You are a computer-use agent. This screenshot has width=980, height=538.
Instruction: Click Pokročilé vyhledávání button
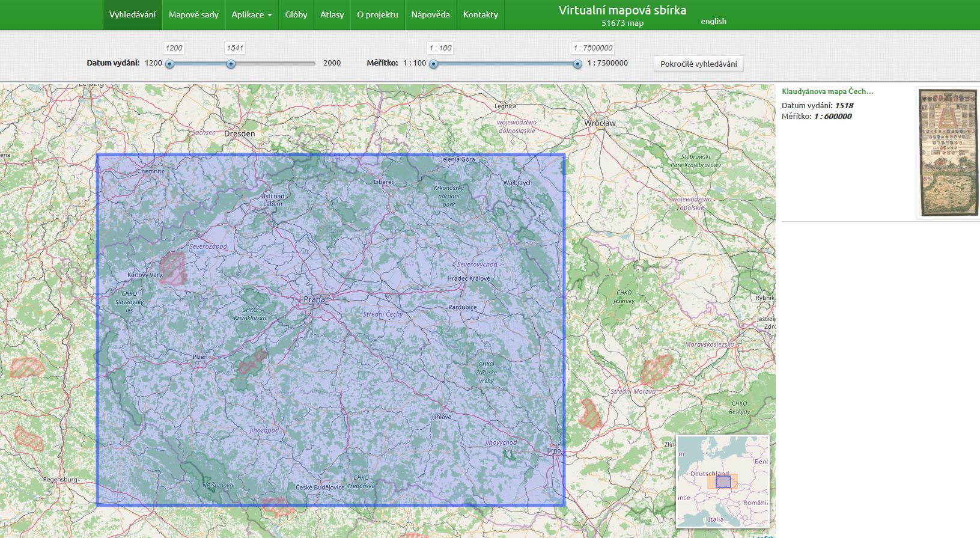pos(698,64)
